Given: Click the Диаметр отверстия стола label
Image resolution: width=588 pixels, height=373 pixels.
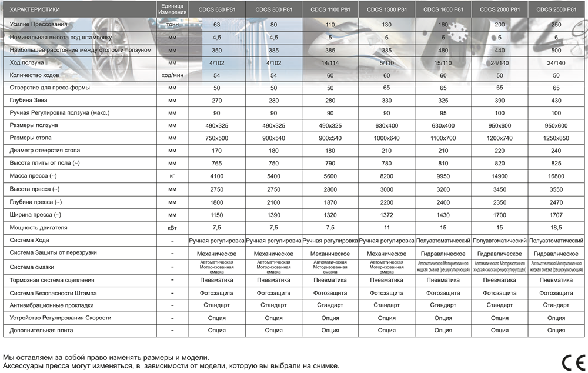Looking at the screenshot, I should [x=45, y=151].
